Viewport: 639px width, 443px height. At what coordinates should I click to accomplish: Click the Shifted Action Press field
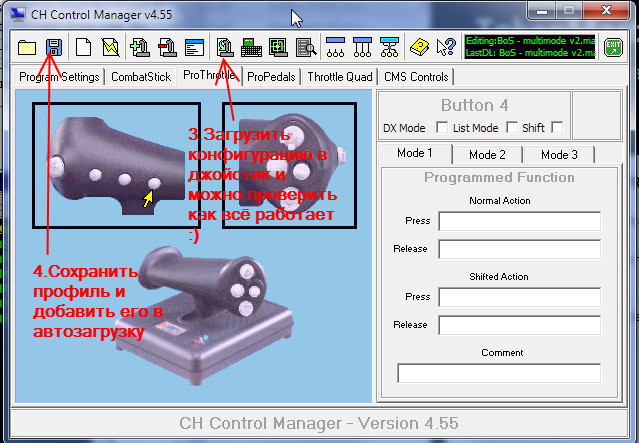coord(520,297)
